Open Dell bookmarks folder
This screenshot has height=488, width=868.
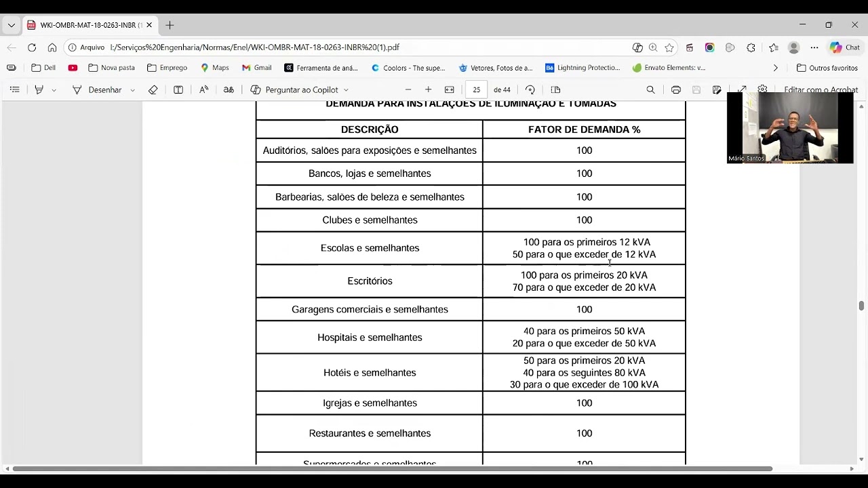pyautogui.click(x=43, y=68)
